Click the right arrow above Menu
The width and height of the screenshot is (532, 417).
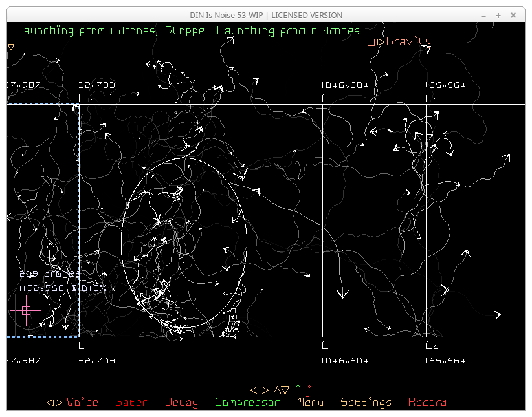(264, 390)
